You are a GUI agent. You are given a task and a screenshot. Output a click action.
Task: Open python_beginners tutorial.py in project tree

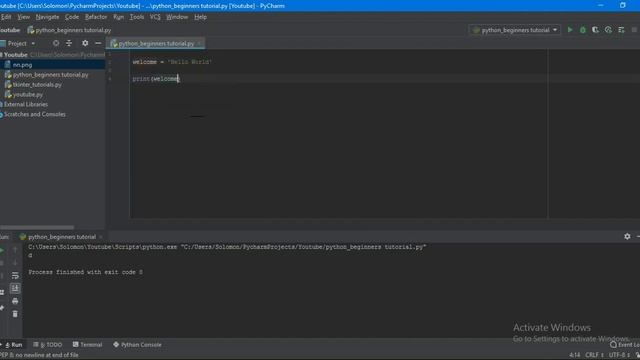pos(50,75)
